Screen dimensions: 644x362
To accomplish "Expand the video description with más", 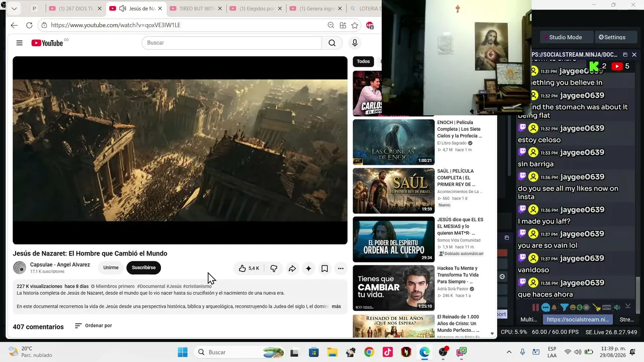I will click(x=336, y=306).
